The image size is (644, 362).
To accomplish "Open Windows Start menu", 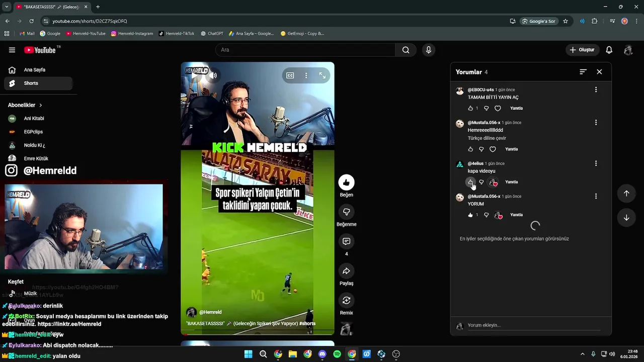I will [x=248, y=354].
